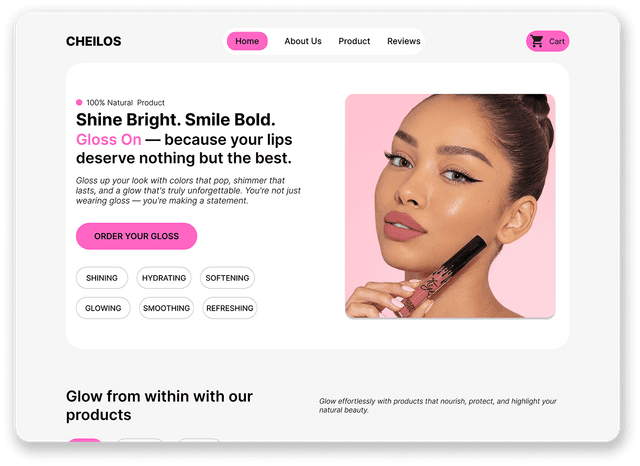Screen dimensions: 640x466
Task: Click the shopping cart icon
Action: click(x=537, y=41)
